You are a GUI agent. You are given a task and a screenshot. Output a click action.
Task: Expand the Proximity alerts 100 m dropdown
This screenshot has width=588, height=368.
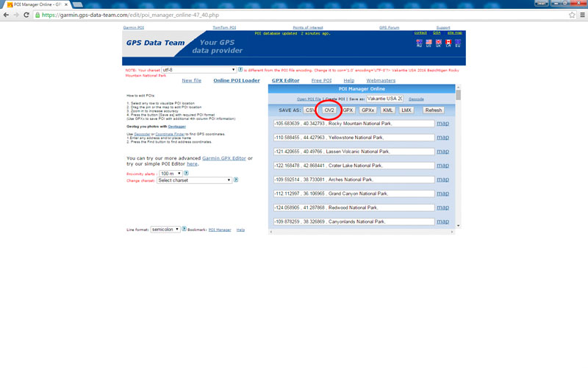point(169,173)
